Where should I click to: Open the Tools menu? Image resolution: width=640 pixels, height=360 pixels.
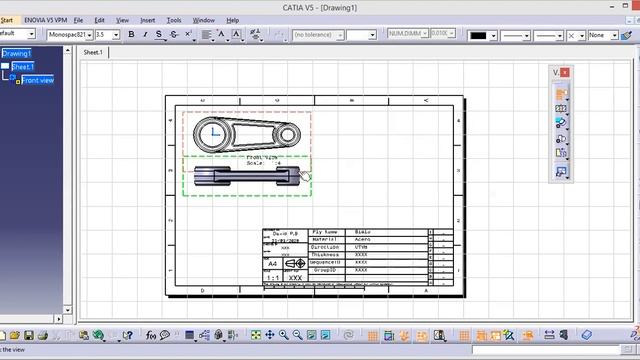click(174, 20)
